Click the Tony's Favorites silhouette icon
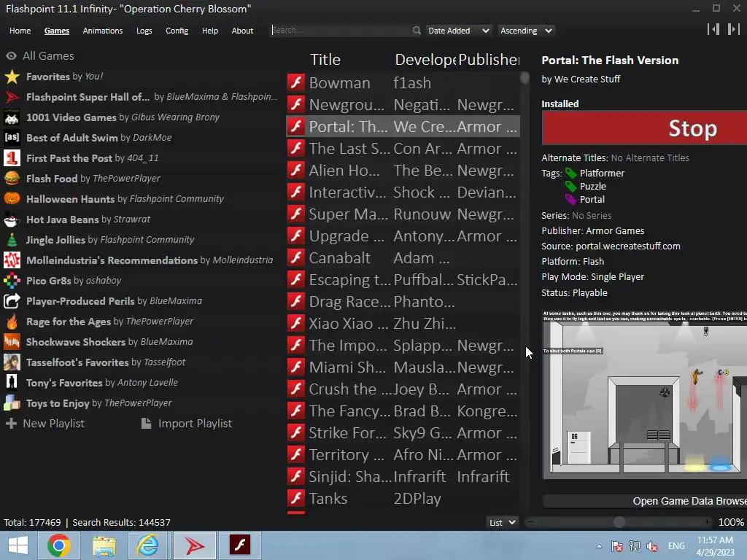The image size is (747, 560). [12, 383]
